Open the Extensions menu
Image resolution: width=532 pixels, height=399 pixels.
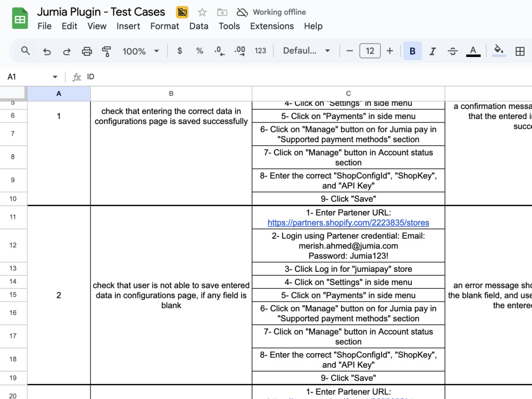272,26
